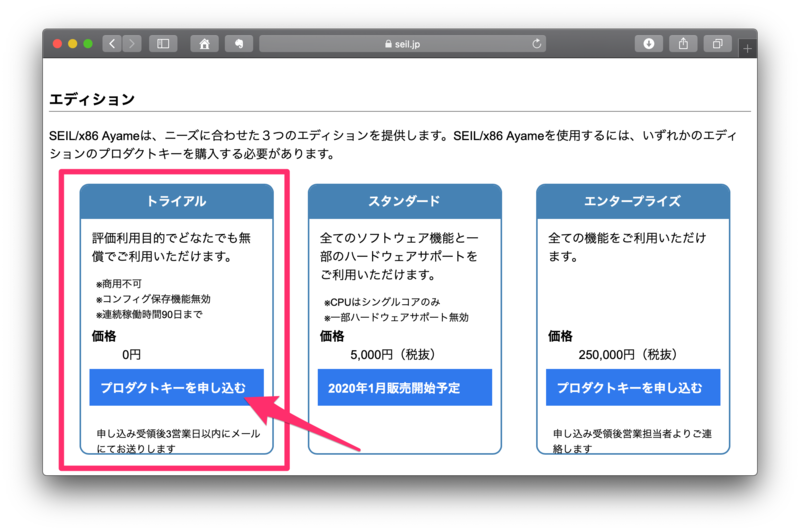The image size is (800, 532).
Task: Click the 250,000円（税抜） price
Action: 628,354
